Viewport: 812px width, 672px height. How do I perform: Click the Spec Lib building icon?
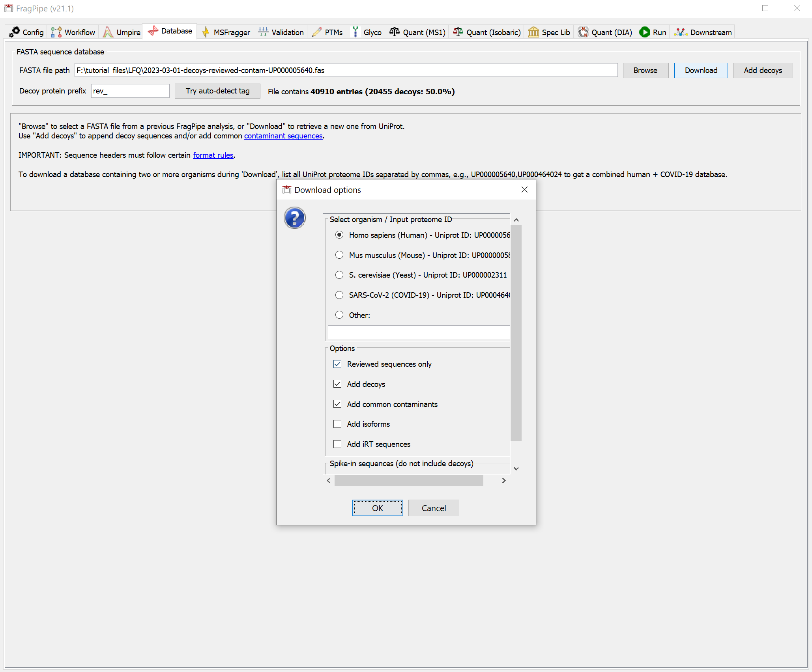(x=533, y=32)
